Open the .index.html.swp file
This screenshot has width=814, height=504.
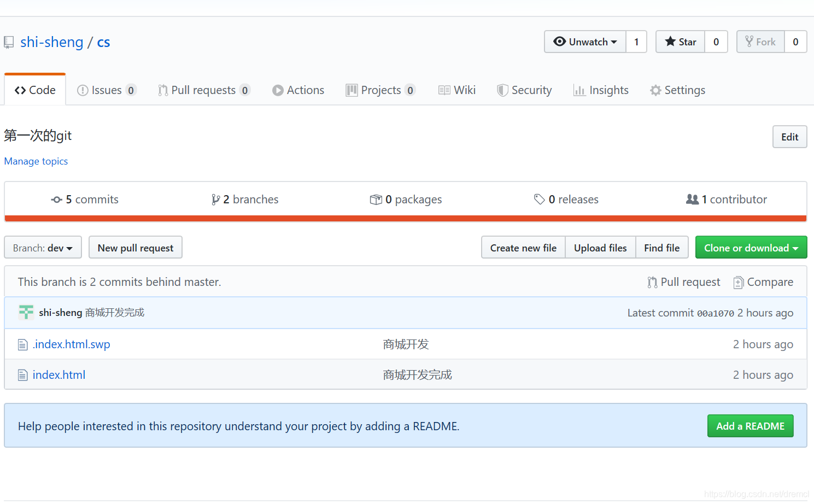pyautogui.click(x=72, y=344)
